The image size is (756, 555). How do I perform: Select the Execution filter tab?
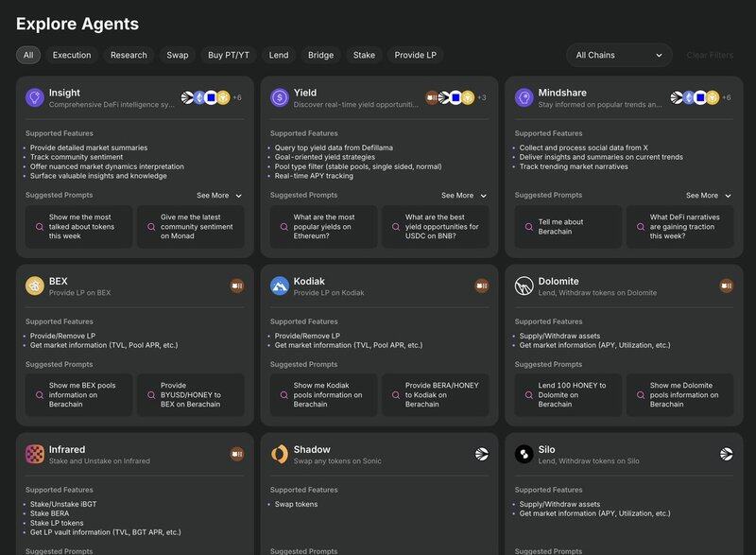(72, 55)
